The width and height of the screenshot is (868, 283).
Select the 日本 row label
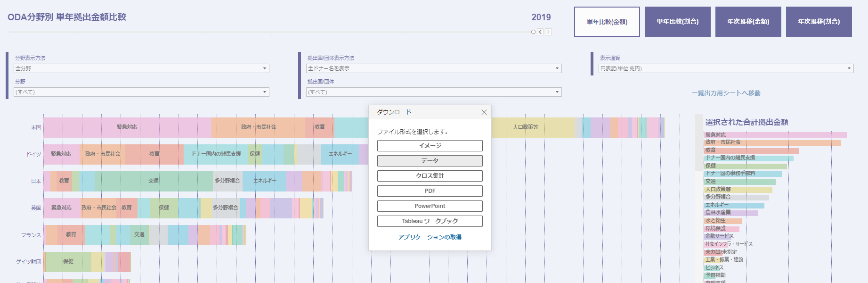click(36, 182)
